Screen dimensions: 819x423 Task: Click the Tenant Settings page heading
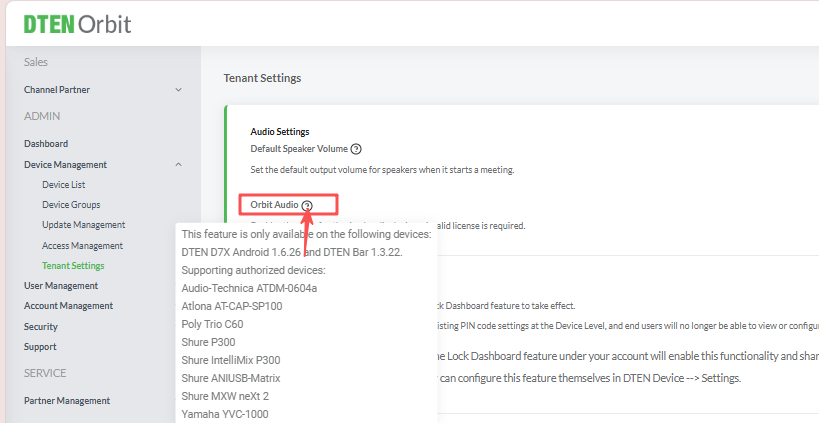[262, 78]
